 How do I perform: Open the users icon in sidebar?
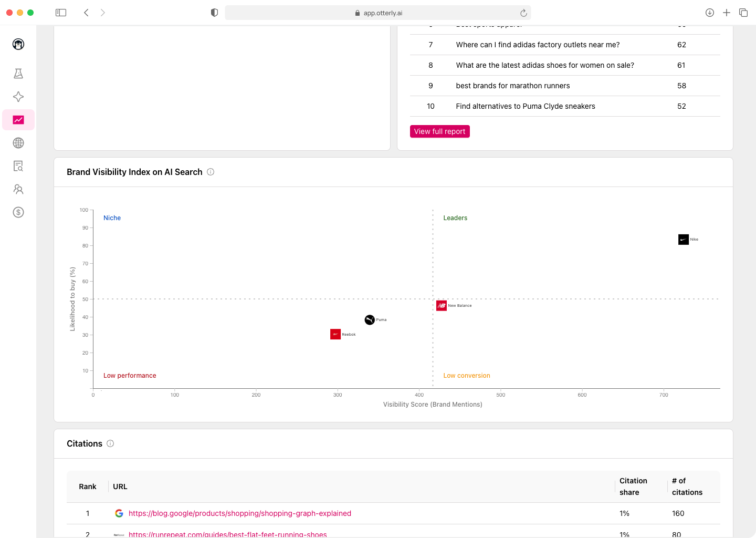point(18,189)
